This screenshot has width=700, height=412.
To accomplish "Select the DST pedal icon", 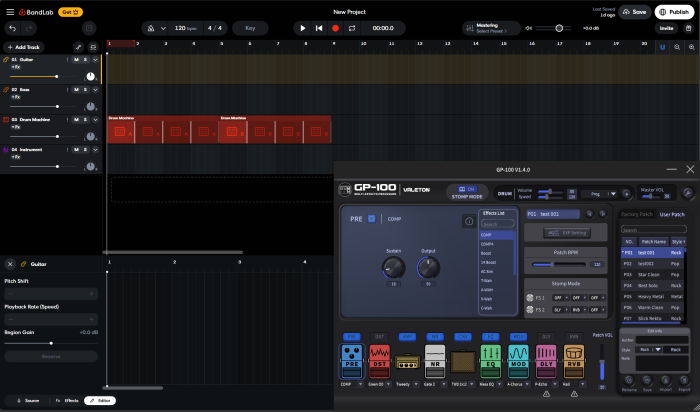I will (x=379, y=361).
